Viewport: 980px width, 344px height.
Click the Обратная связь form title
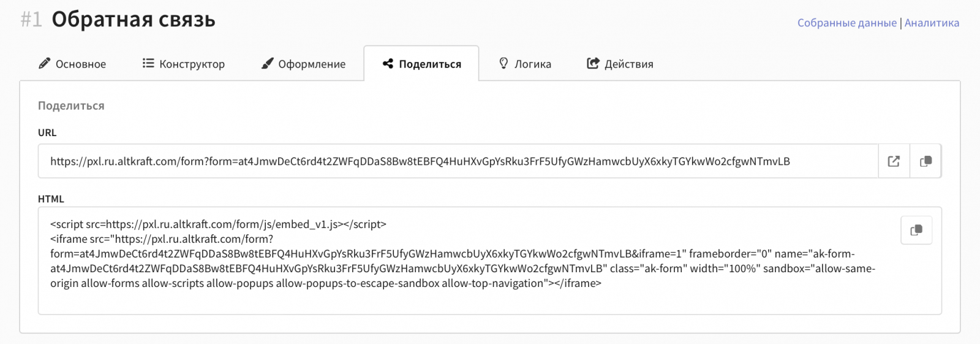134,20
